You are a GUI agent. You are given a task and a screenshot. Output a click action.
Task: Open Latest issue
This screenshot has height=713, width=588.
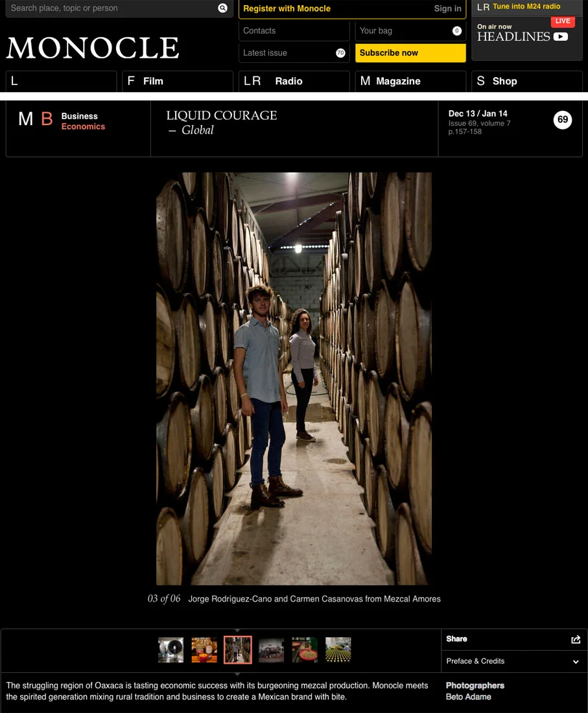(294, 53)
